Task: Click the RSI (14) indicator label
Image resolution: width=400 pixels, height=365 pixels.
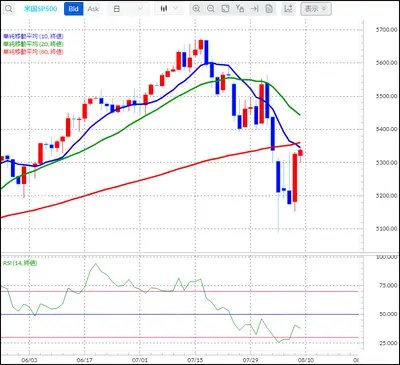Action: 20,263
